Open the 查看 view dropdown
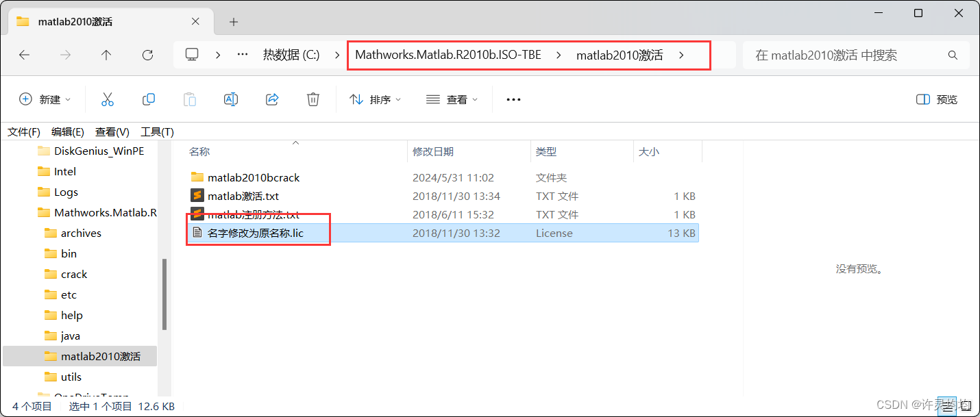Image resolution: width=980 pixels, height=417 pixels. (452, 99)
